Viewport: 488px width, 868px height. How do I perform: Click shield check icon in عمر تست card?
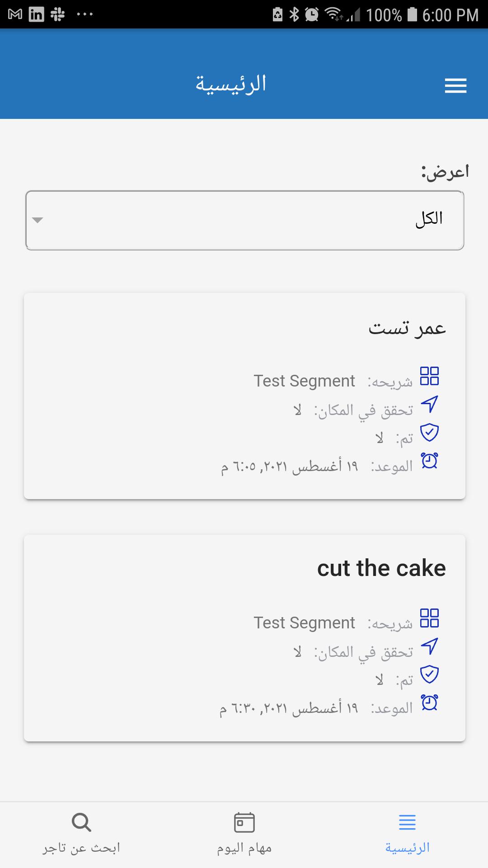429,433
